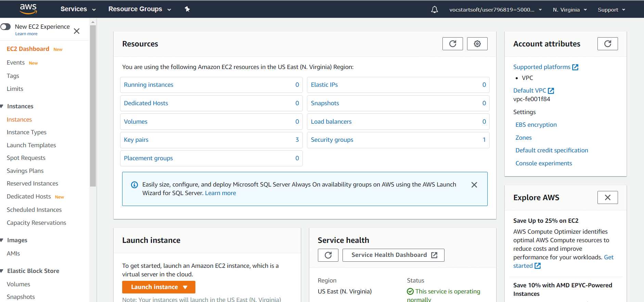Collapse the Instances sidebar section

point(2,106)
